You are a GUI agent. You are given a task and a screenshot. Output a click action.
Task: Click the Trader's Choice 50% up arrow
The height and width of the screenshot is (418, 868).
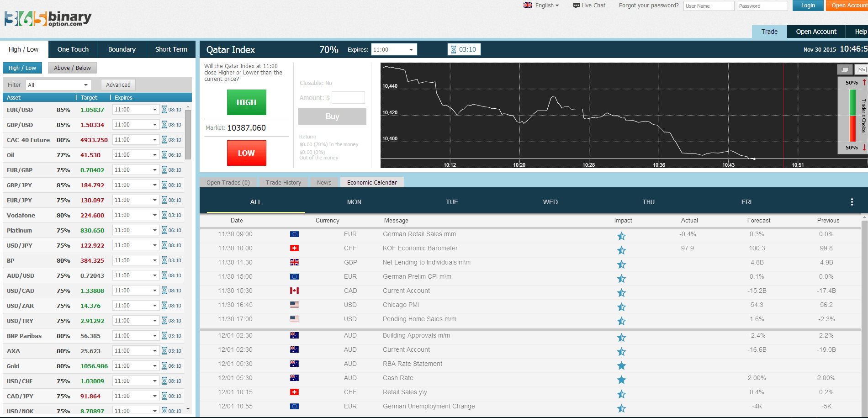pos(863,83)
